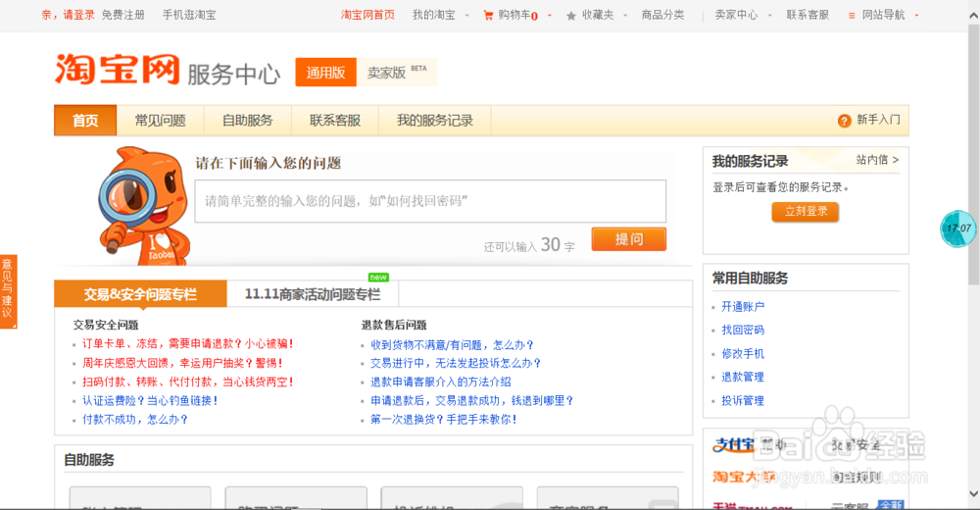Open 开通账户 self-service link

pyautogui.click(x=743, y=307)
